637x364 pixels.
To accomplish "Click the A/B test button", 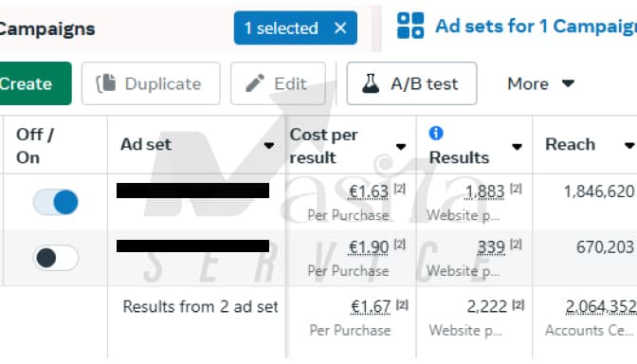I will tap(411, 83).
